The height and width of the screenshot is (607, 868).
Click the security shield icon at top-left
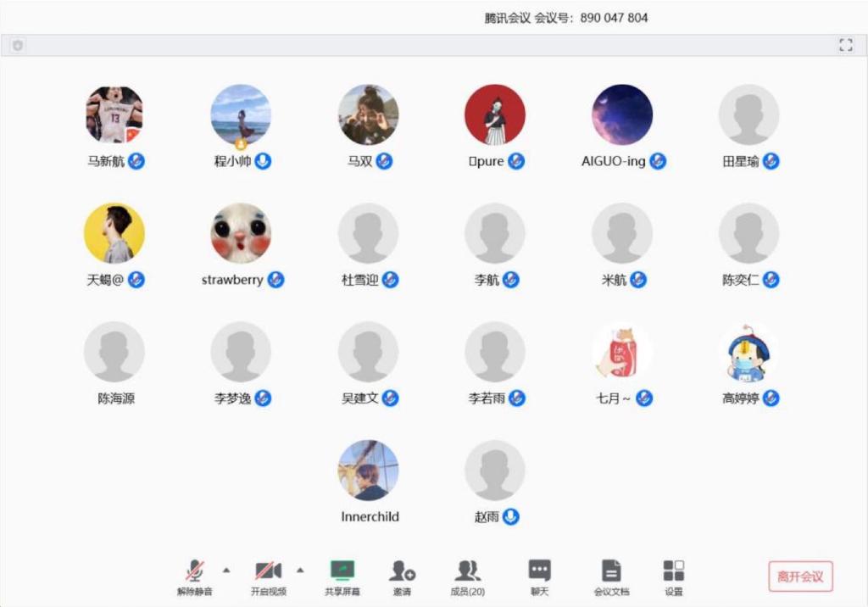tap(18, 45)
